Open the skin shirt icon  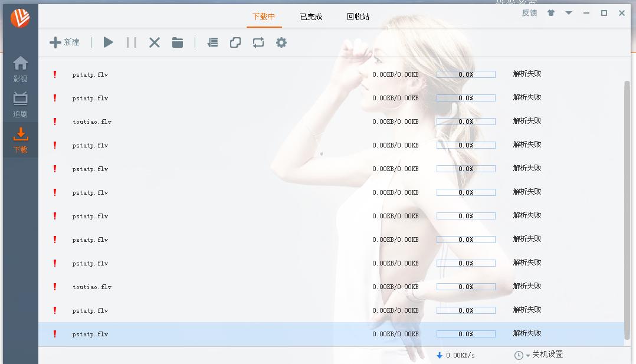tap(551, 13)
